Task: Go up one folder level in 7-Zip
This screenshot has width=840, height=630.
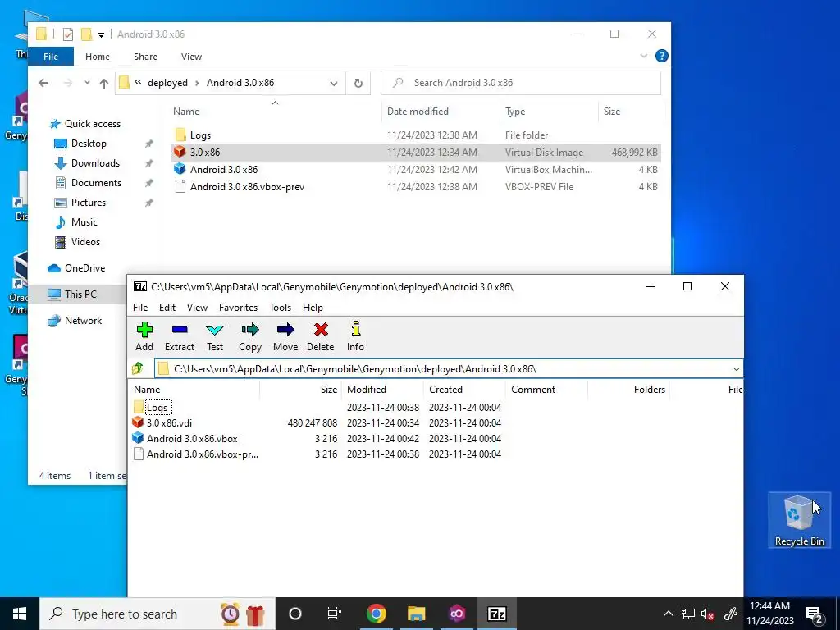Action: (x=138, y=368)
